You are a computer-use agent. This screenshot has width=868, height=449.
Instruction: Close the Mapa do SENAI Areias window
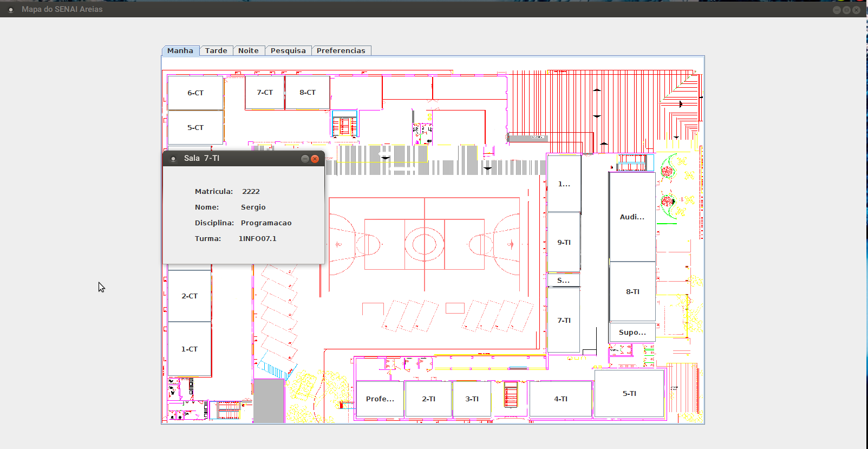tap(856, 10)
